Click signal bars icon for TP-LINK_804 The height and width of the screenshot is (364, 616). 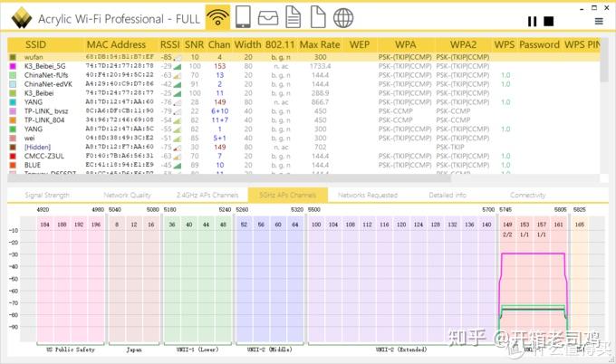pyautogui.click(x=178, y=120)
